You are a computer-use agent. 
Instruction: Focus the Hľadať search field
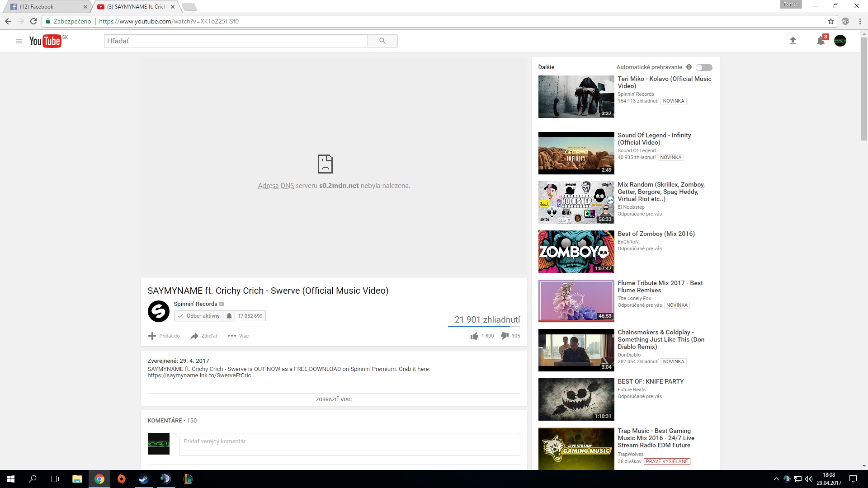(x=236, y=41)
